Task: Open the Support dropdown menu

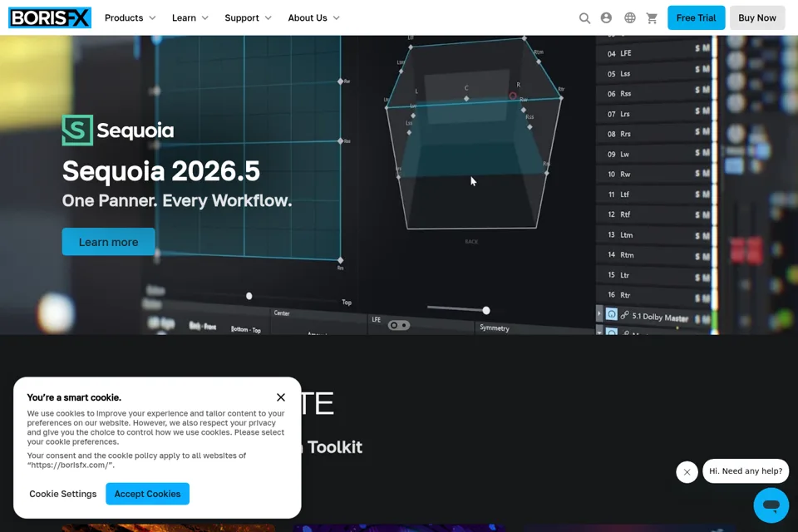Action: tap(248, 17)
